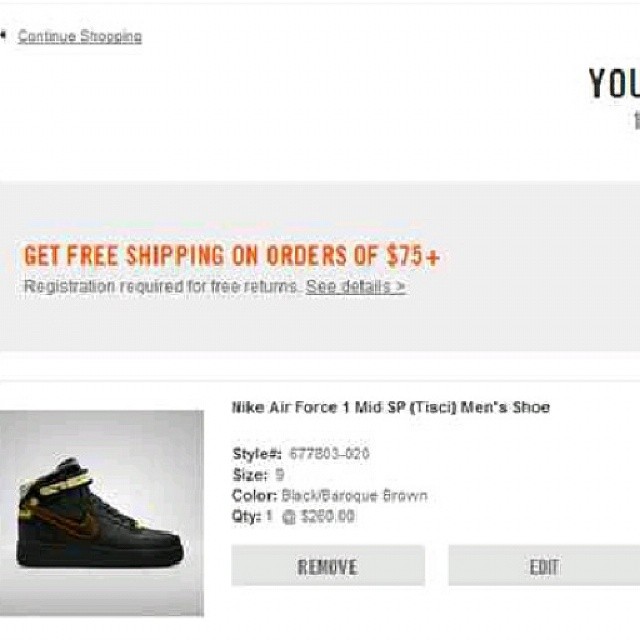Screen dimensions: 640x640
Task: Click the Continue Shopping link
Action: [x=80, y=37]
